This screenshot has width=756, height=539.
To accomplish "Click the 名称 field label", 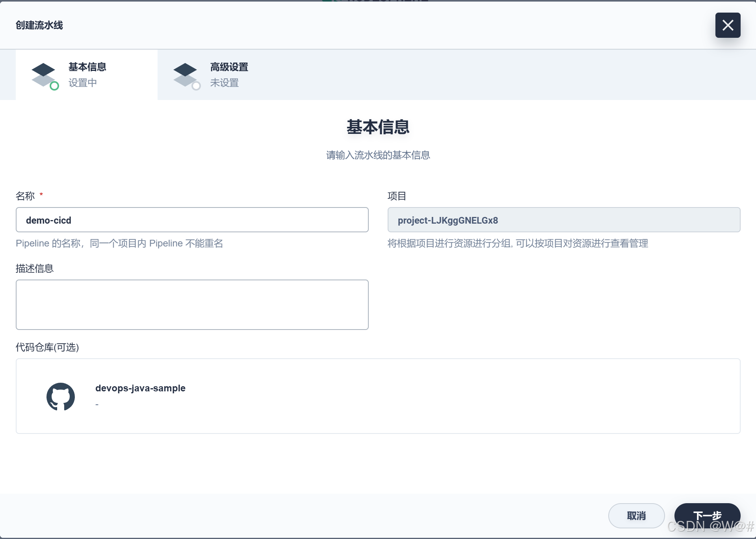I will coord(25,196).
